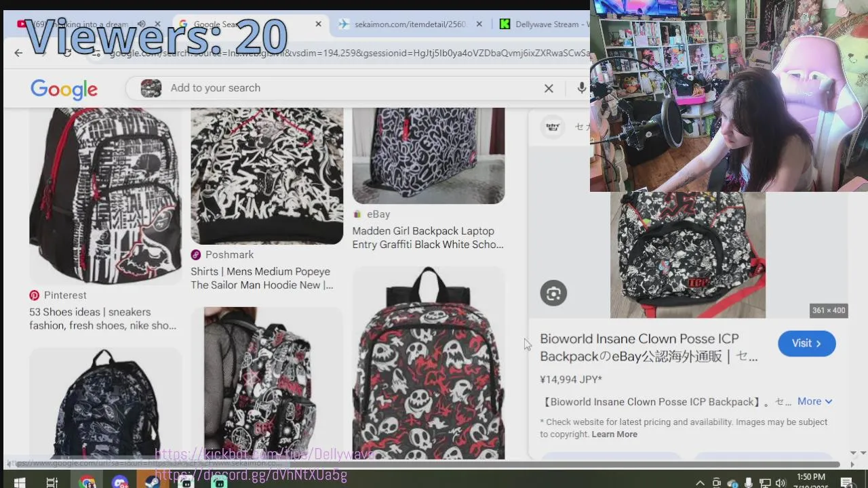Clear the image search with the X icon
Viewport: 868px width, 488px height.
[x=549, y=88]
